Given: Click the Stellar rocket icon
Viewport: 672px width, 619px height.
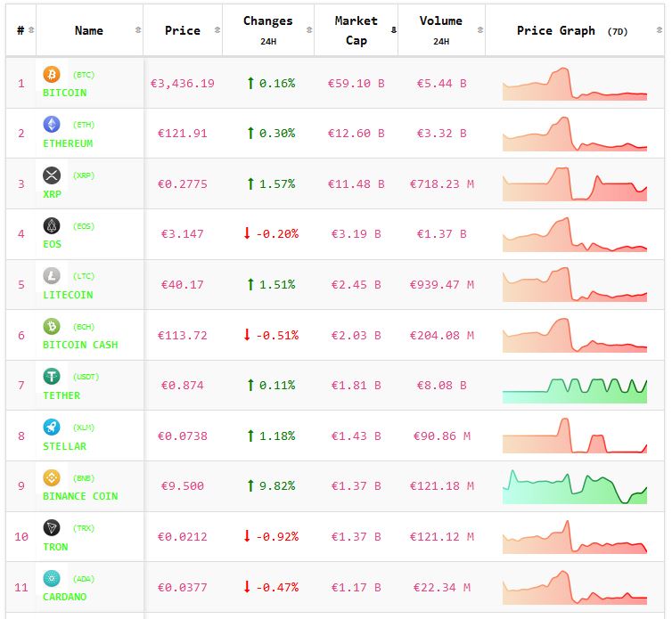Looking at the screenshot, I should click(52, 428).
